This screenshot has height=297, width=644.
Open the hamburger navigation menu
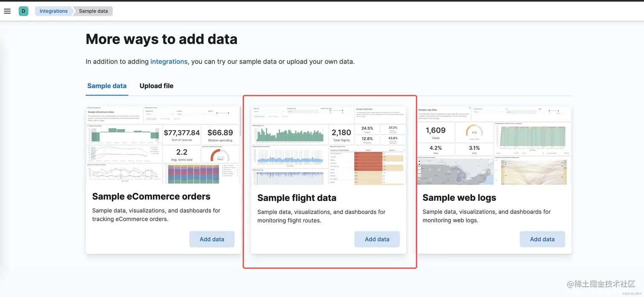click(7, 11)
